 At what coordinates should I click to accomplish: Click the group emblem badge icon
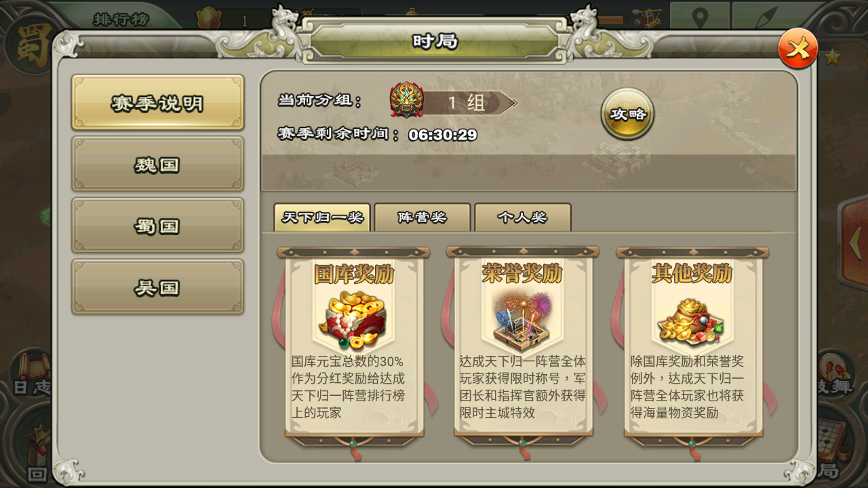pos(407,100)
